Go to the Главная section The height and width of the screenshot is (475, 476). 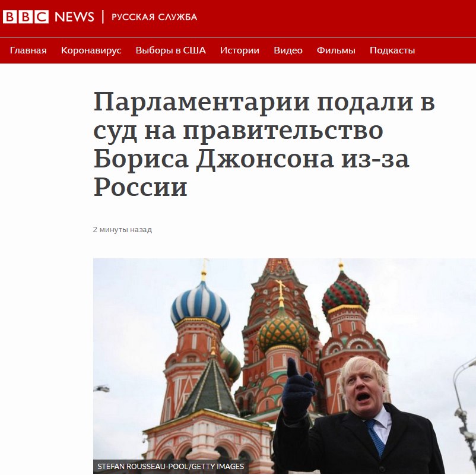tap(28, 50)
